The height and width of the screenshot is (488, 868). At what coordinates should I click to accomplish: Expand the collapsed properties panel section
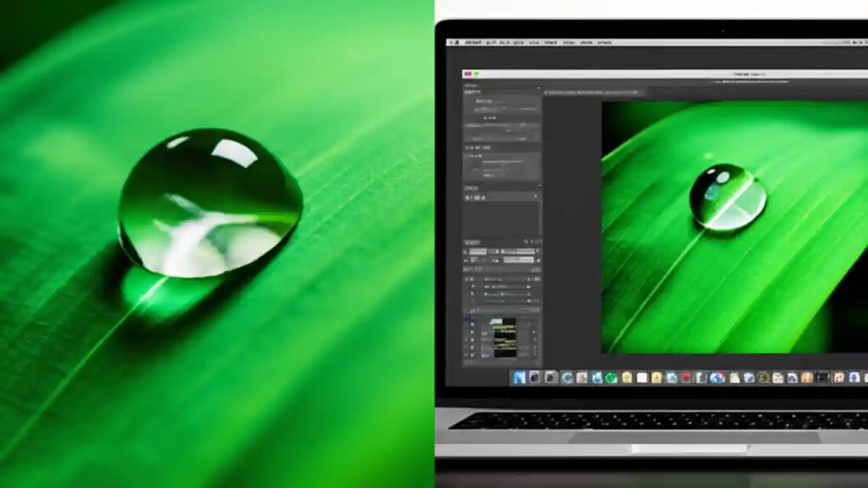point(538,186)
